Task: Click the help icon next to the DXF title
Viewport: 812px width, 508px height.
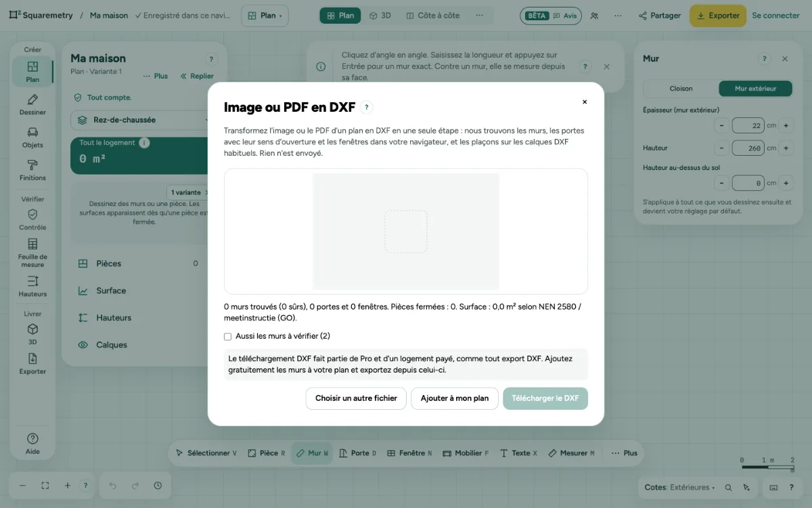Action: click(x=367, y=107)
